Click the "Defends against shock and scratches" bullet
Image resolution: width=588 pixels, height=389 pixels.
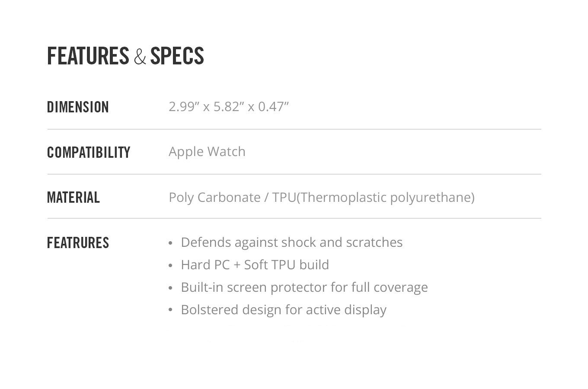coord(291,242)
